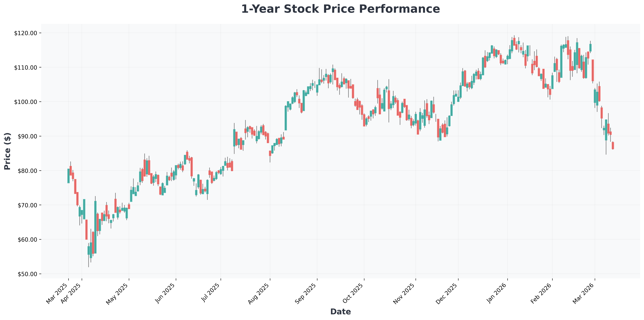The width and height of the screenshot is (644, 320).
Task: Click the Jan 2026 date label
Action: (496, 293)
